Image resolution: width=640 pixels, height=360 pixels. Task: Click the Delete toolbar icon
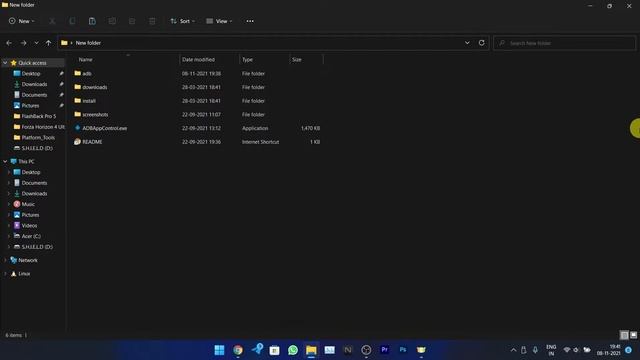(x=152, y=21)
